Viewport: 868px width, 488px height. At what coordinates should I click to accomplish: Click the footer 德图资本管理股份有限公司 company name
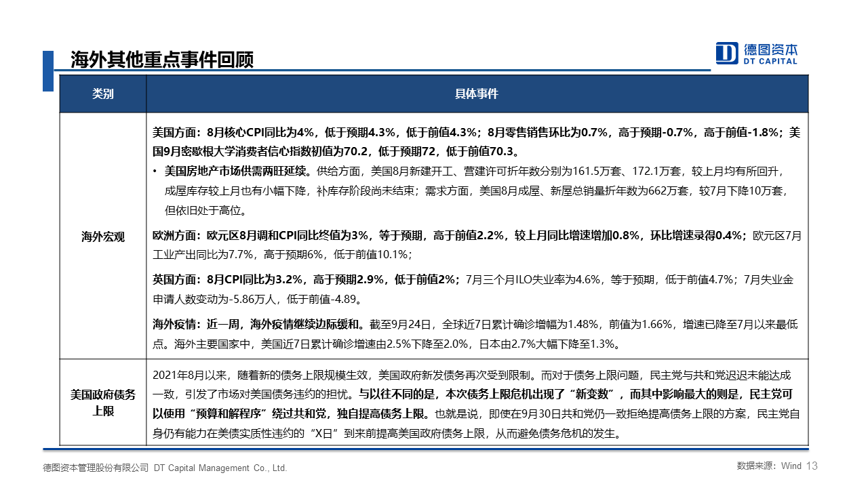tap(95, 468)
